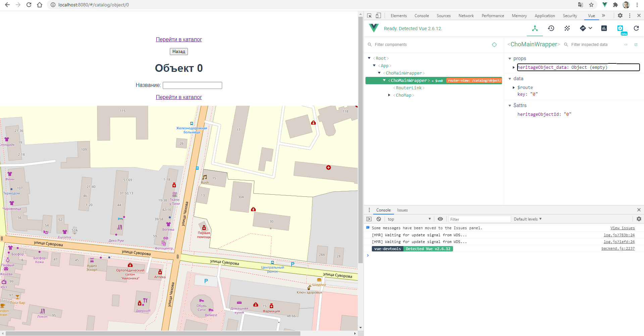Collapse the Root node in component tree
This screenshot has width=644, height=336.
[369, 58]
